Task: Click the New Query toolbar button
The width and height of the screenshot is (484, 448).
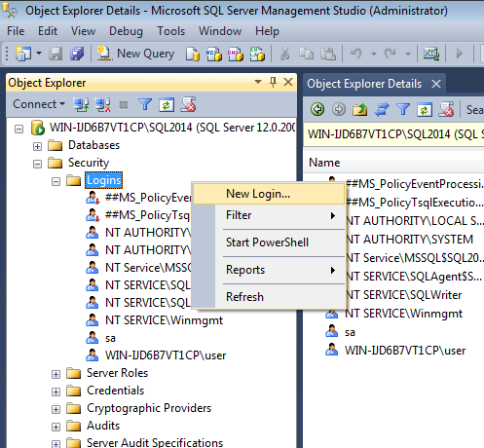Action: coord(136,54)
